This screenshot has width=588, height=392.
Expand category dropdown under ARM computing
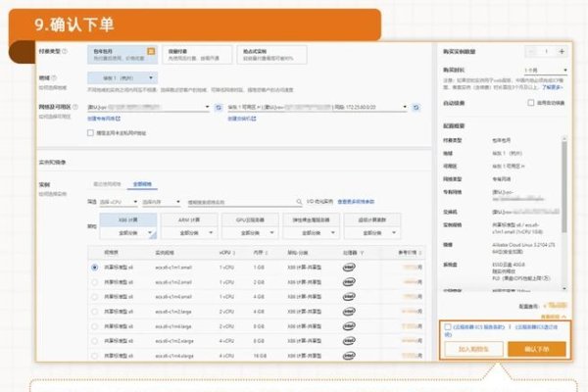click(x=189, y=233)
